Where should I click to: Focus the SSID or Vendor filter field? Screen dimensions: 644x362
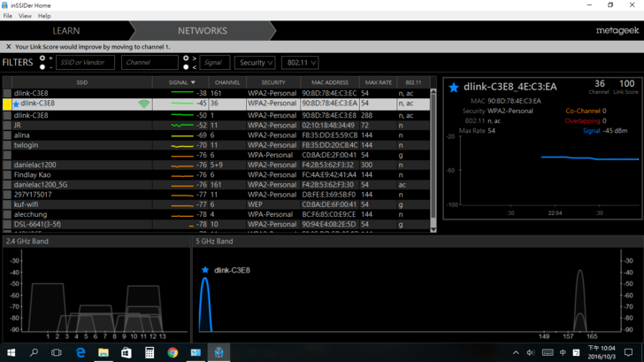tap(86, 63)
